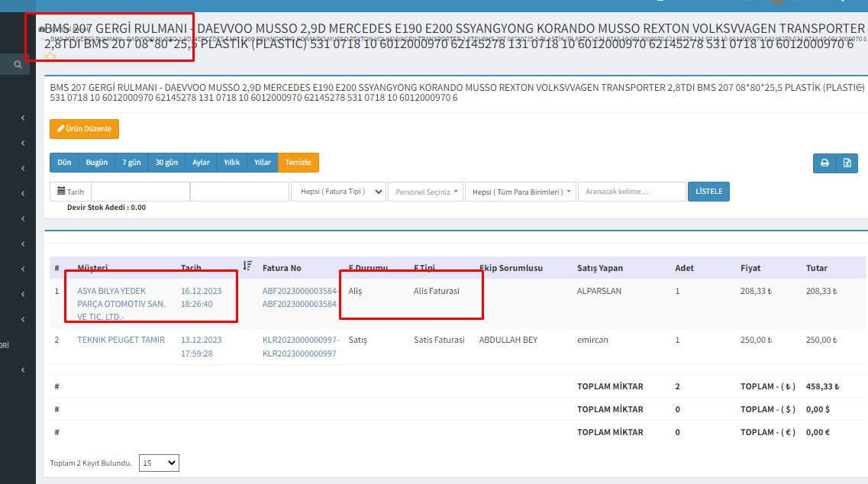Screen dimensions: 868x484
Task: Click the Aranacak kelime search field
Action: coord(631,192)
